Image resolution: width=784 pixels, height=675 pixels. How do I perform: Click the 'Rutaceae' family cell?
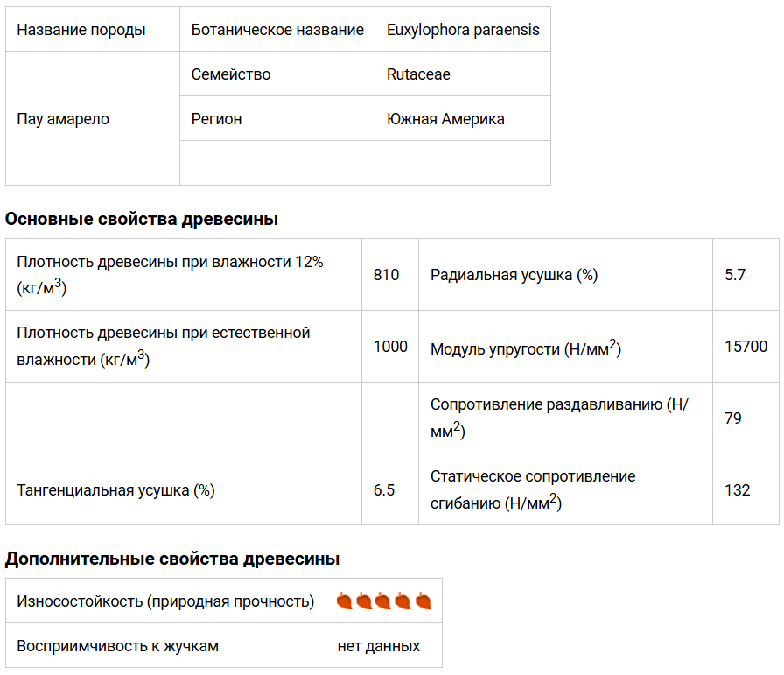(418, 74)
